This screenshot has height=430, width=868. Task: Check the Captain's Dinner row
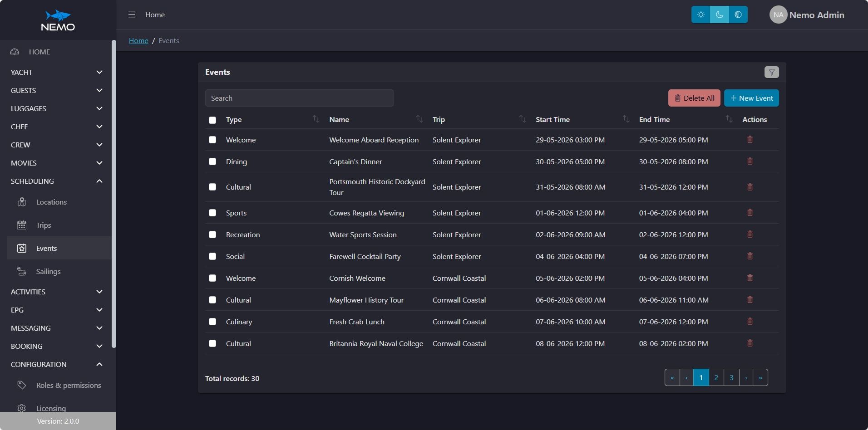tap(212, 161)
